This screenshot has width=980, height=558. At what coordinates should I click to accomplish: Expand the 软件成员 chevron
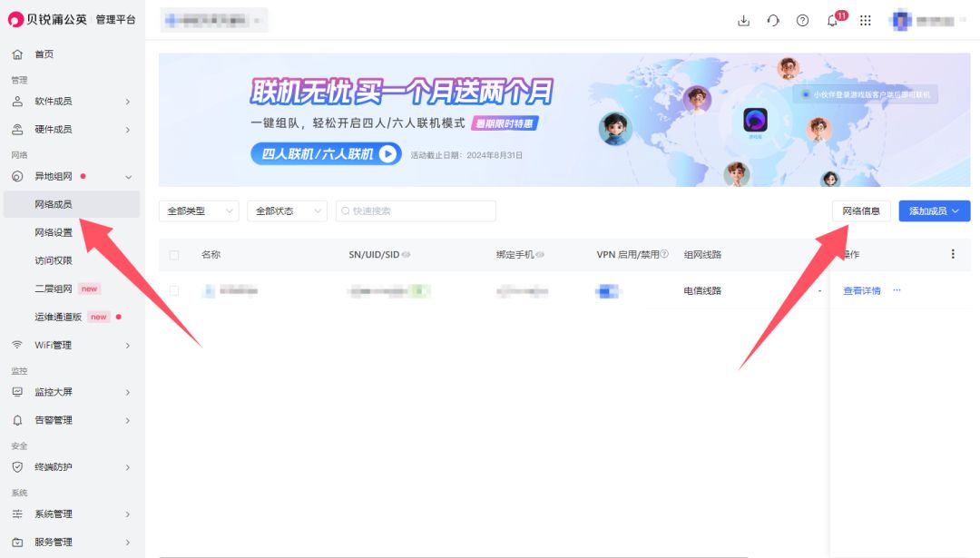tap(128, 102)
